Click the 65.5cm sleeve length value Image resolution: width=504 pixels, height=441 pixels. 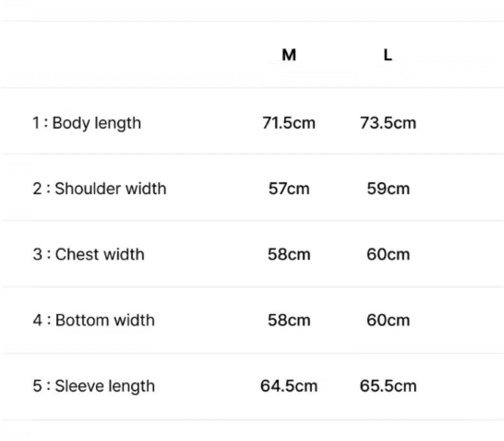[388, 386]
